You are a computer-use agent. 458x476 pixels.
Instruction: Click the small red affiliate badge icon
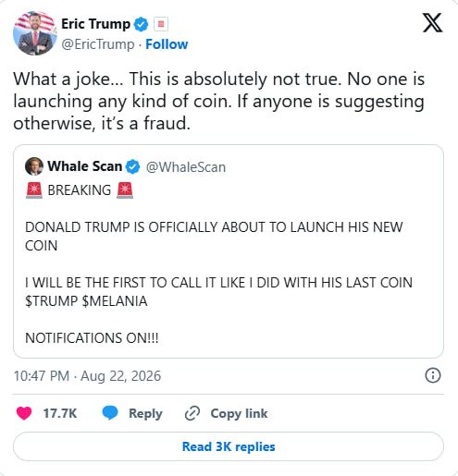161,24
